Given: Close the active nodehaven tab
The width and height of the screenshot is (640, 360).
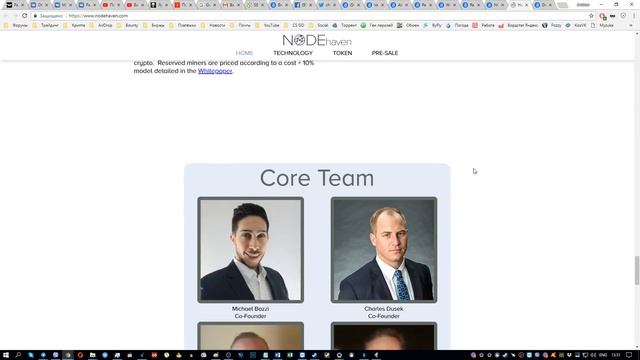Looking at the screenshot, I should (x=527, y=5).
